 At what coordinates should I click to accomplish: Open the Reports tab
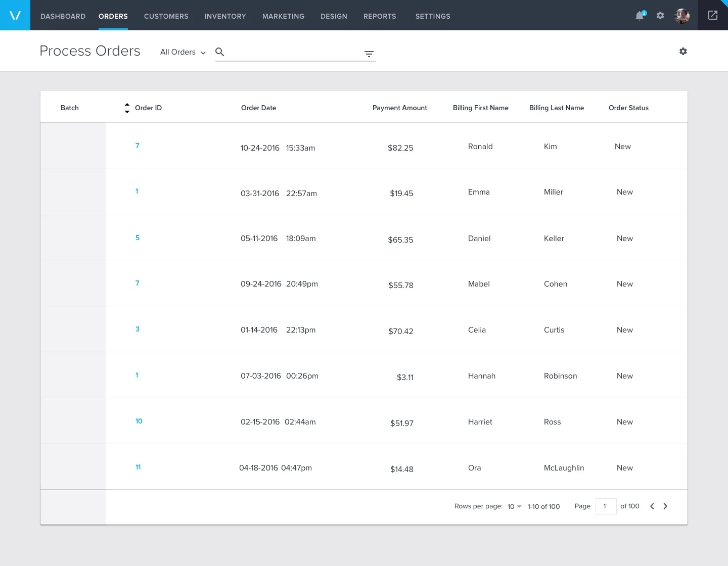[380, 16]
